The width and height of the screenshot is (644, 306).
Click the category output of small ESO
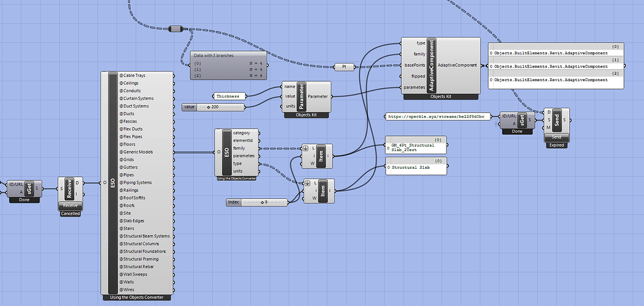tap(241, 133)
